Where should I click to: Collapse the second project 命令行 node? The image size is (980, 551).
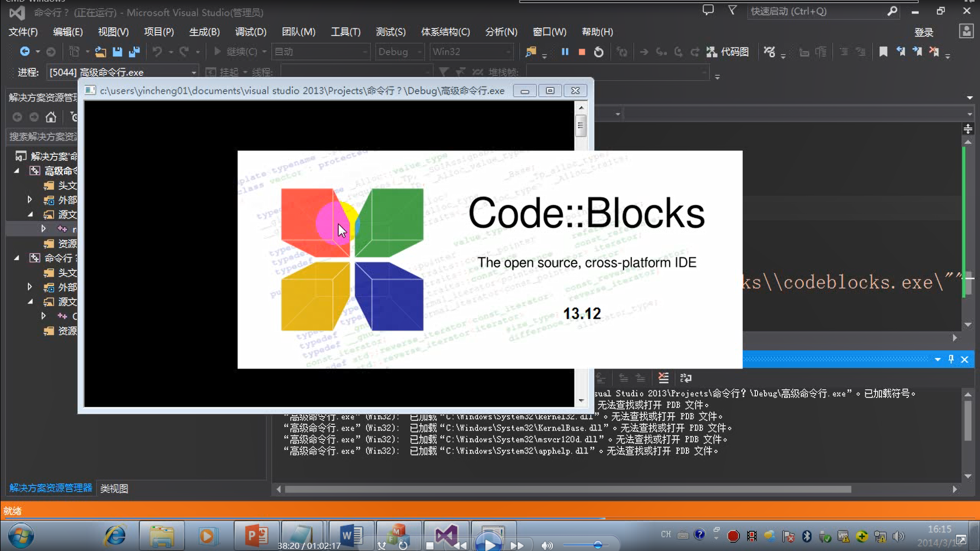click(17, 258)
